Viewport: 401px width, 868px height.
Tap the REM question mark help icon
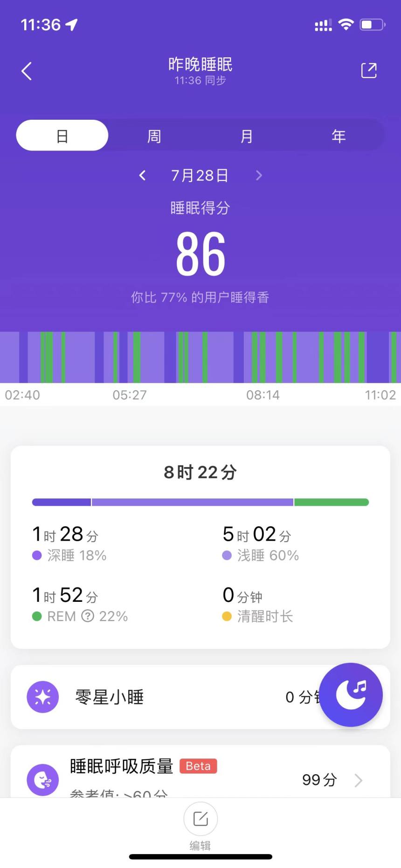(x=88, y=616)
